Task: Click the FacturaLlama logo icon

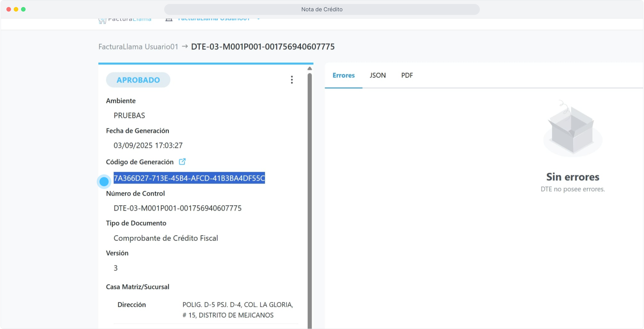Action: [x=102, y=21]
